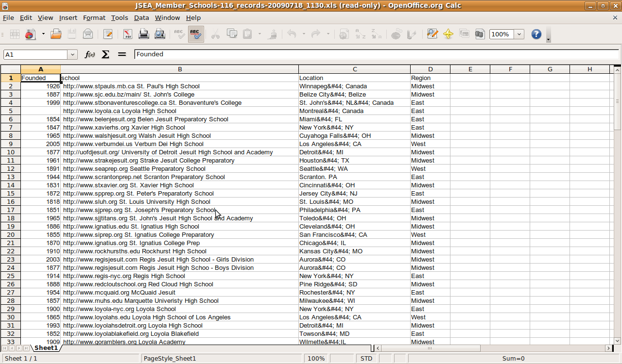Screen dimensions: 622x364
Task: Click the Chart insert icon
Action: coord(396,34)
